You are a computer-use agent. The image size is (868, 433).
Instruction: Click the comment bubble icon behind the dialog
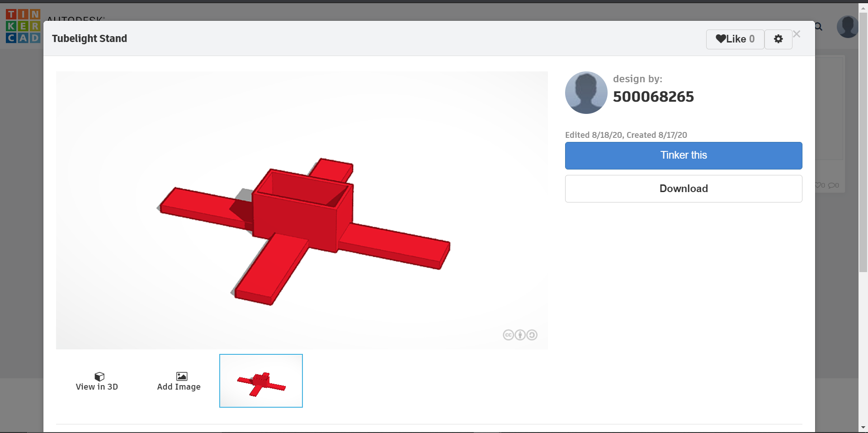tap(832, 185)
